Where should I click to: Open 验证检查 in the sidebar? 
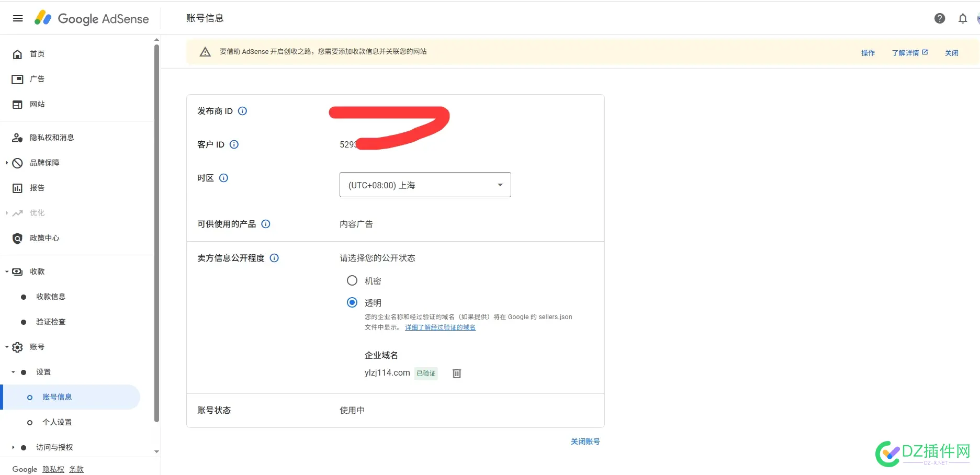[x=51, y=322]
